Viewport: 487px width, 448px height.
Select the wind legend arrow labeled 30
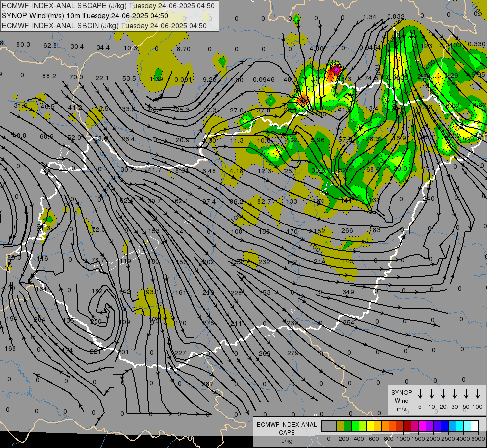click(454, 394)
